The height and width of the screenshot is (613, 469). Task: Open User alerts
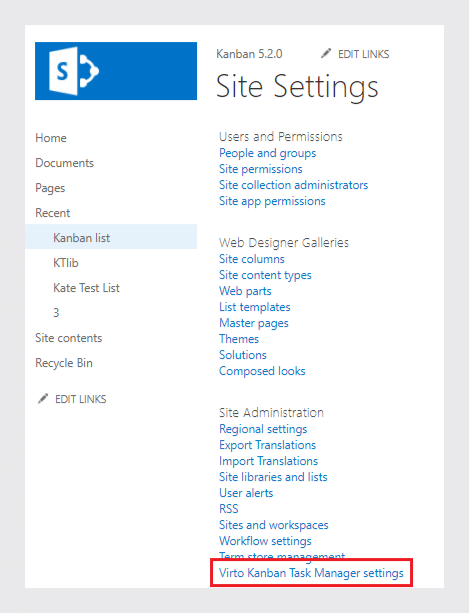[246, 493]
